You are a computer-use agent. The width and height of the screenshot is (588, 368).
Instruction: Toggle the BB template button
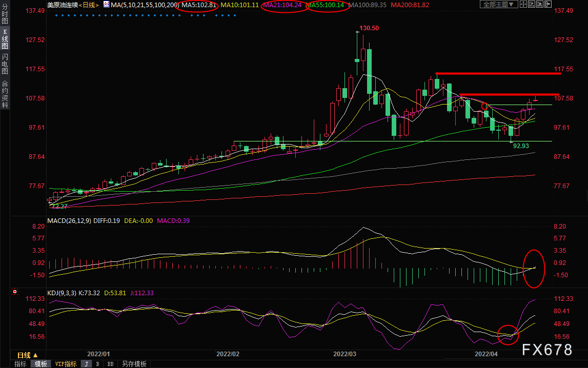(110, 364)
